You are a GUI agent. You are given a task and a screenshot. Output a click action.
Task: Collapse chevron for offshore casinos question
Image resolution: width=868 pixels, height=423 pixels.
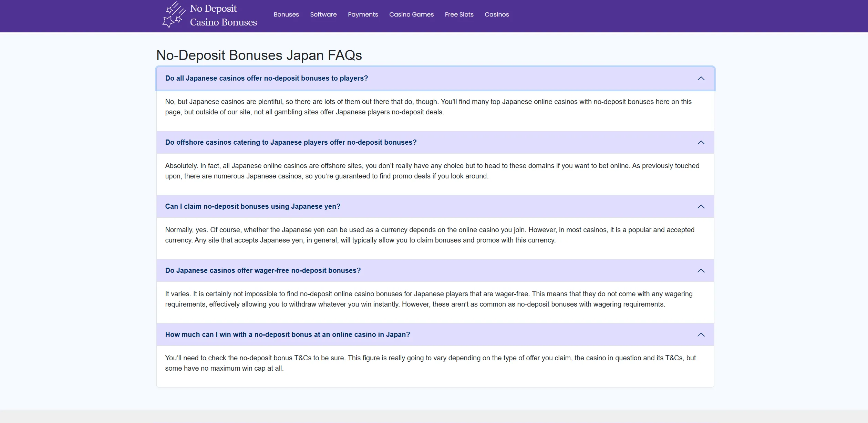pyautogui.click(x=701, y=143)
